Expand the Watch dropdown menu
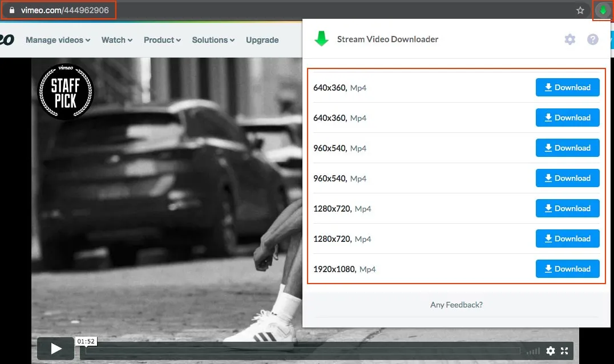Image resolution: width=614 pixels, height=364 pixels. [116, 40]
